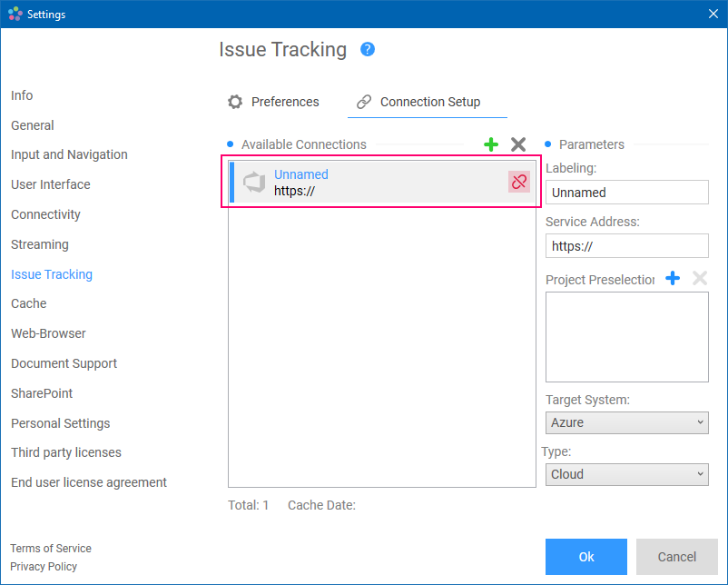728x585 pixels.
Task: Open the Terms of Service link
Action: 51,549
